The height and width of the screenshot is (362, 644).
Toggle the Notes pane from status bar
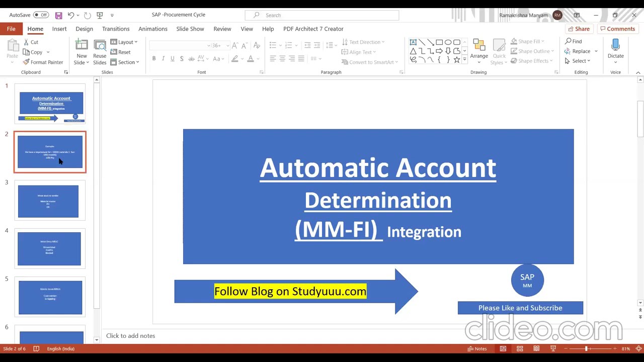pos(477,349)
